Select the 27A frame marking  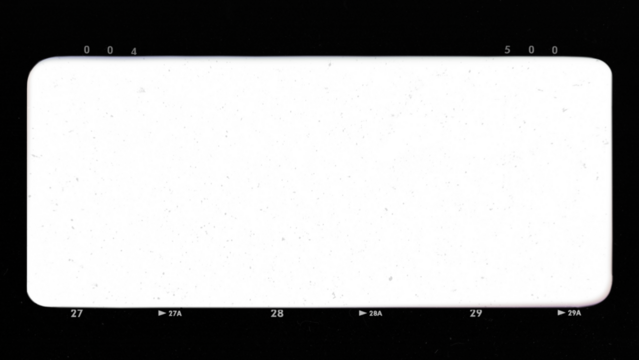tap(175, 314)
